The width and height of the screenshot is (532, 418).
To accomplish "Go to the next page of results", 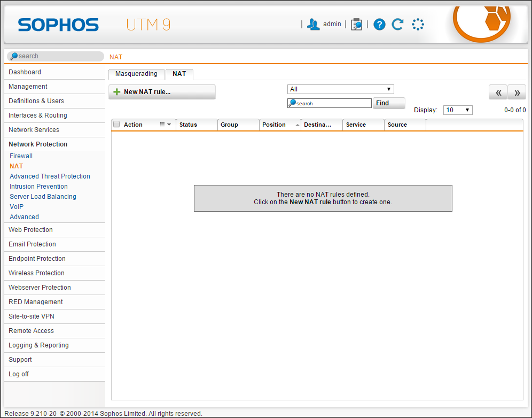I will tap(517, 92).
